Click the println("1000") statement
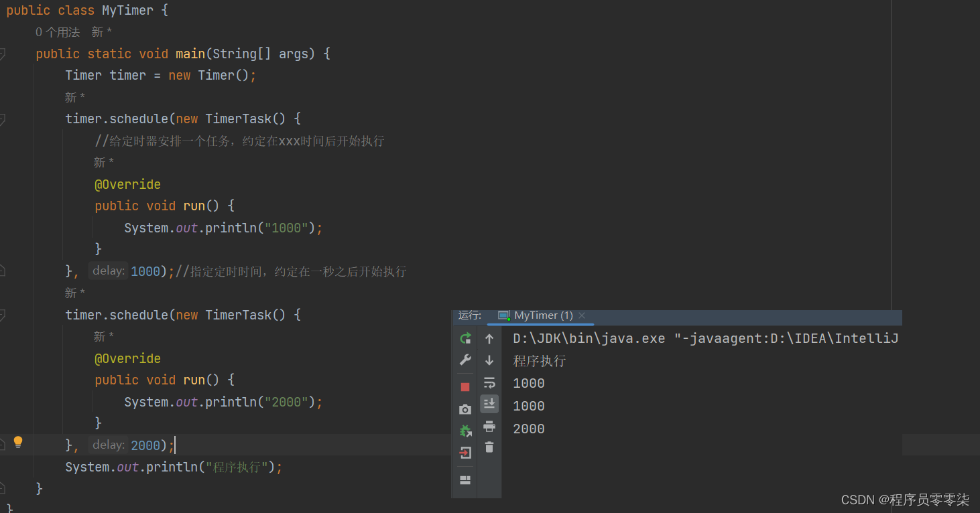Image resolution: width=980 pixels, height=513 pixels. pyautogui.click(x=223, y=228)
